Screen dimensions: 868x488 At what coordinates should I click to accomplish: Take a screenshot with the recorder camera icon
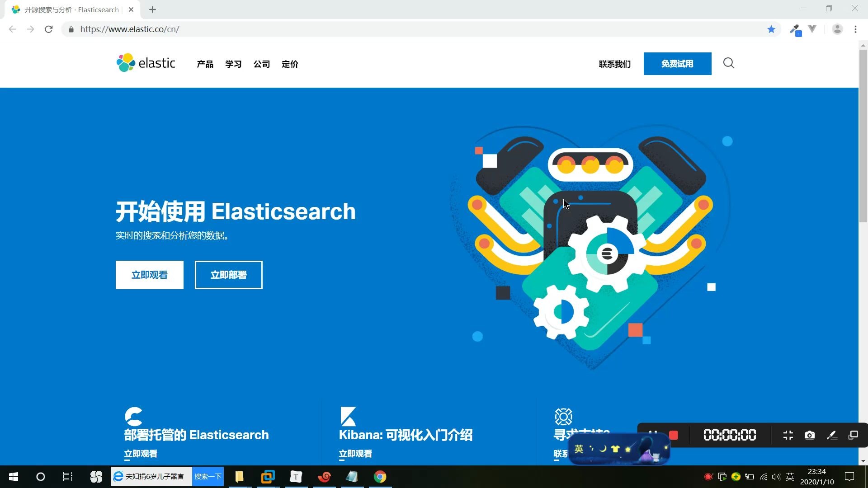pos(810,435)
